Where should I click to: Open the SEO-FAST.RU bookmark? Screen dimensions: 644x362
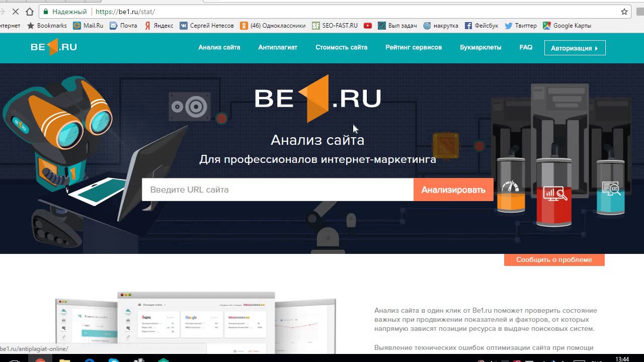(335, 26)
